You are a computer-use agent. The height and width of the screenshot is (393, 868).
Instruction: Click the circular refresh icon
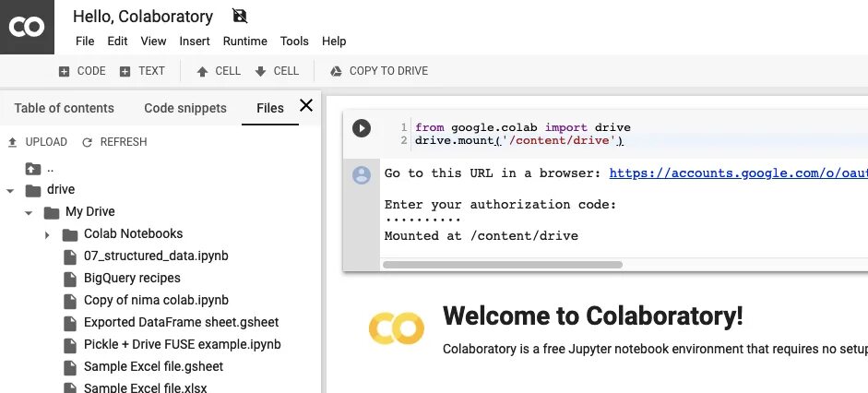pyautogui.click(x=87, y=142)
